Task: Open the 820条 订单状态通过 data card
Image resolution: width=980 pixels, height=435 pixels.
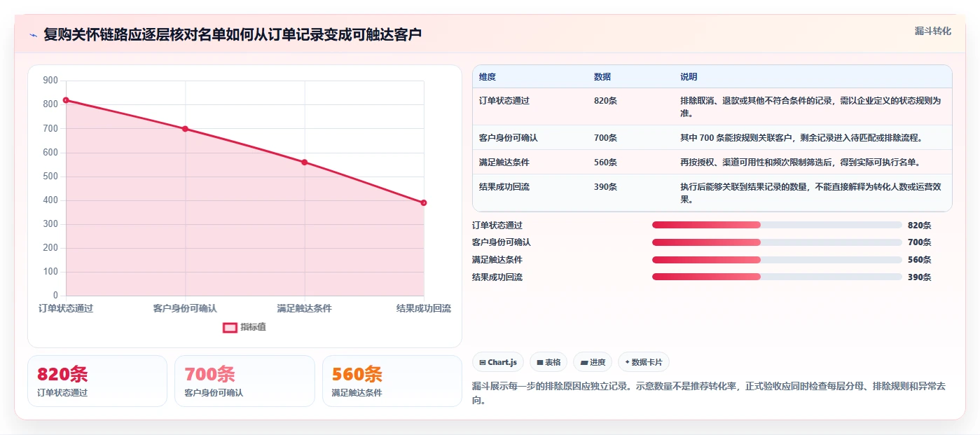Action: (x=97, y=381)
